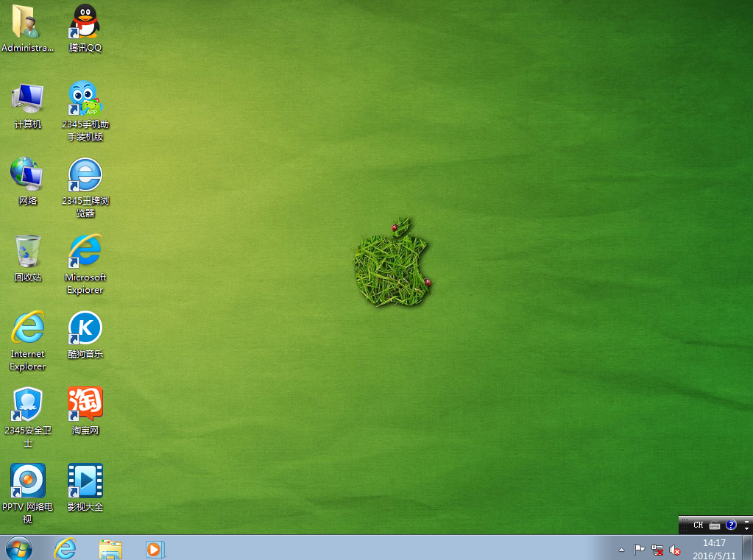Open the clock showing 14:17
The image size is (753, 560).
(x=714, y=549)
